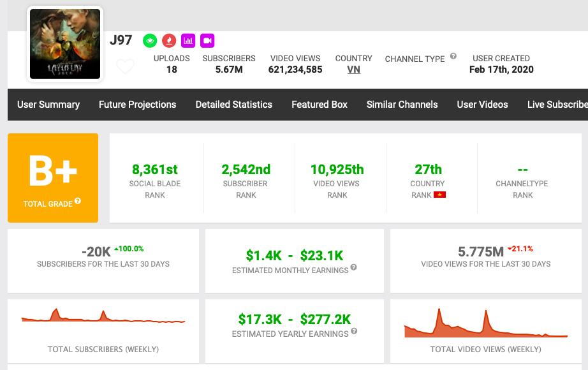Click the Channel Type help question mark
The height and width of the screenshot is (370, 588).
tap(453, 56)
